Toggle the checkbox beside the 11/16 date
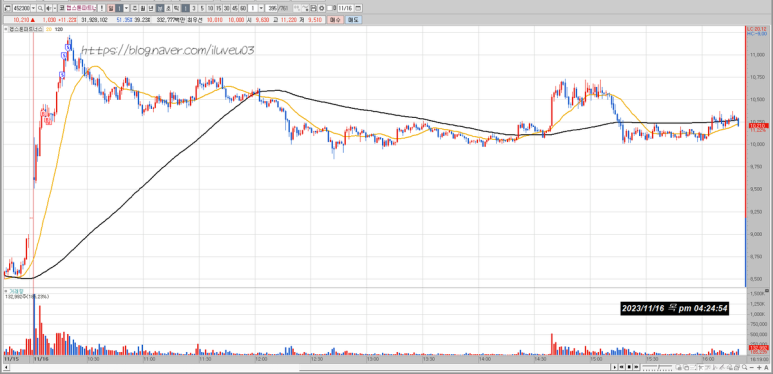Image resolution: width=773 pixels, height=374 pixels. coord(329,8)
